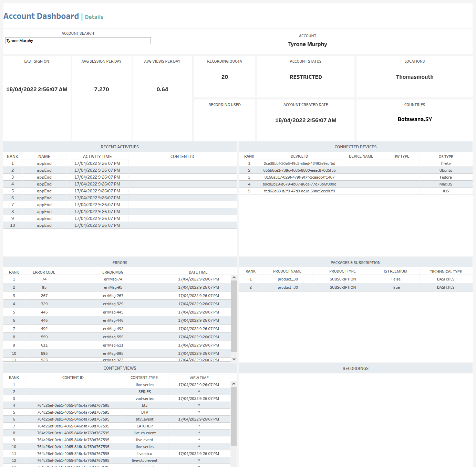Select the OS TYPE column header
Screen dimensions: 476x467
(x=446, y=157)
